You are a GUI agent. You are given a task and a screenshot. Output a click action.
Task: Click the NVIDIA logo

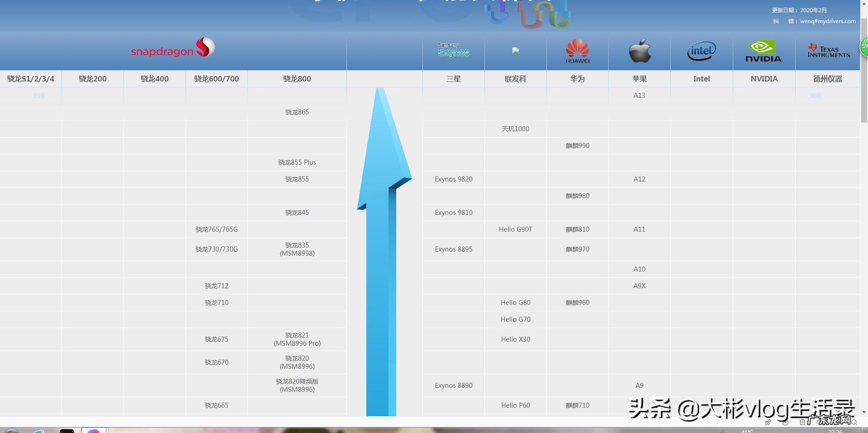tap(764, 51)
